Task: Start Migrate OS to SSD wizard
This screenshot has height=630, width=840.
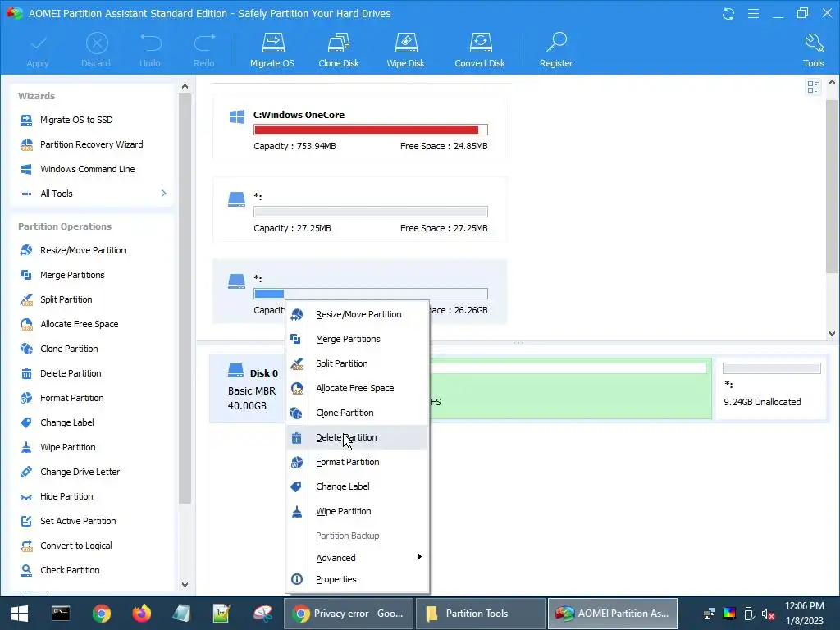Action: pyautogui.click(x=76, y=120)
